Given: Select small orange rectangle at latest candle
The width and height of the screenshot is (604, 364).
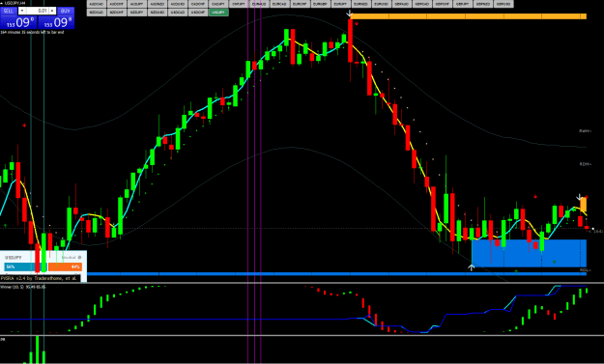Looking at the screenshot, I should 584,204.
